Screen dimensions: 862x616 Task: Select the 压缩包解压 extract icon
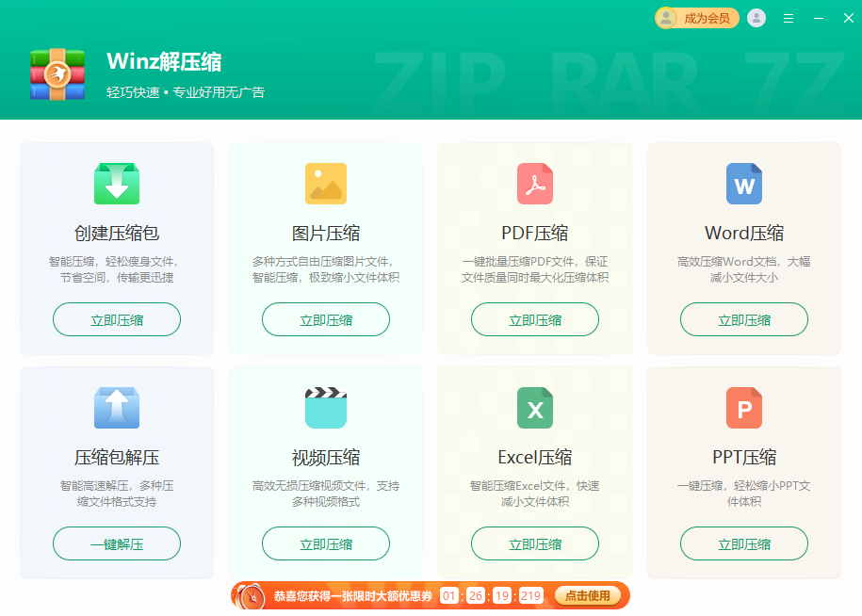coord(116,408)
